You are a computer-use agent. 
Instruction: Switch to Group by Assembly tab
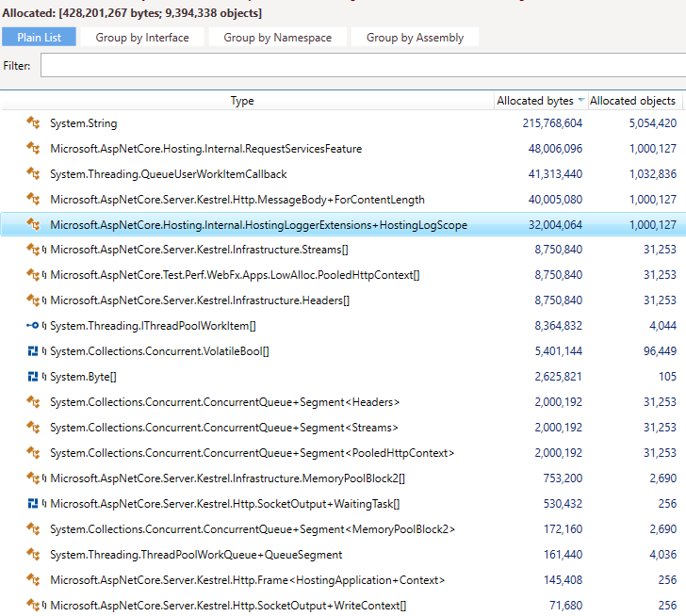pyautogui.click(x=415, y=37)
